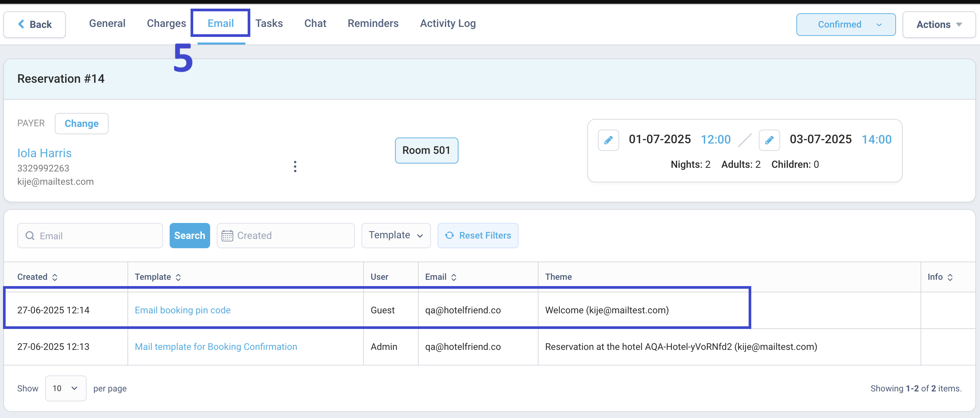Go to the Chat tab
980x418 pixels.
(315, 23)
